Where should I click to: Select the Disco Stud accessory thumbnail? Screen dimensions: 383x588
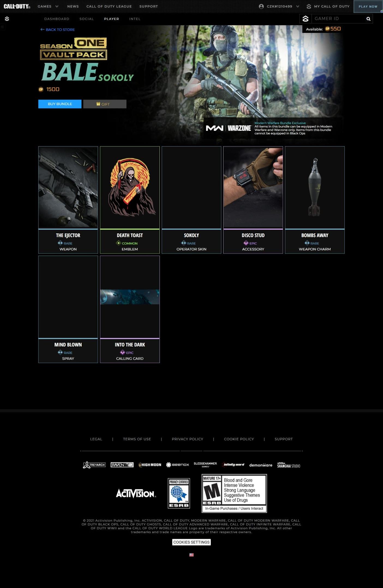[253, 187]
